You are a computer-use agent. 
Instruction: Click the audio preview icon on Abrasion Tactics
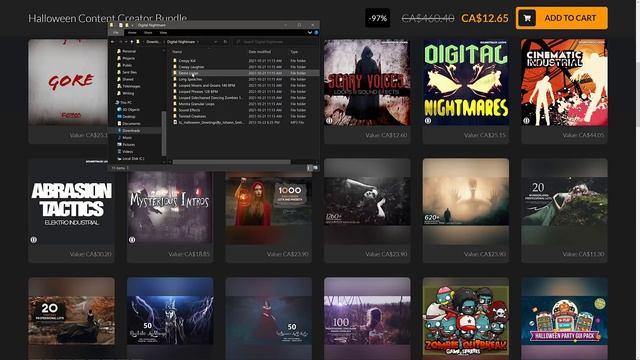click(x=33, y=240)
